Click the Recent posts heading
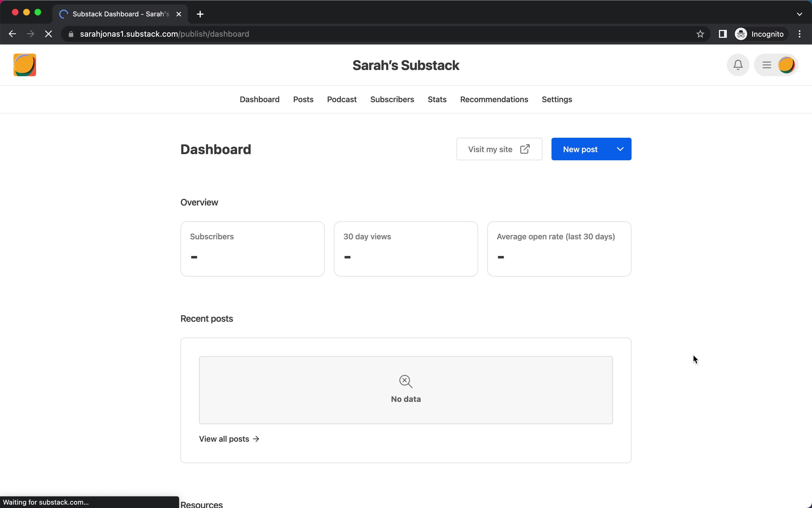 pos(207,319)
